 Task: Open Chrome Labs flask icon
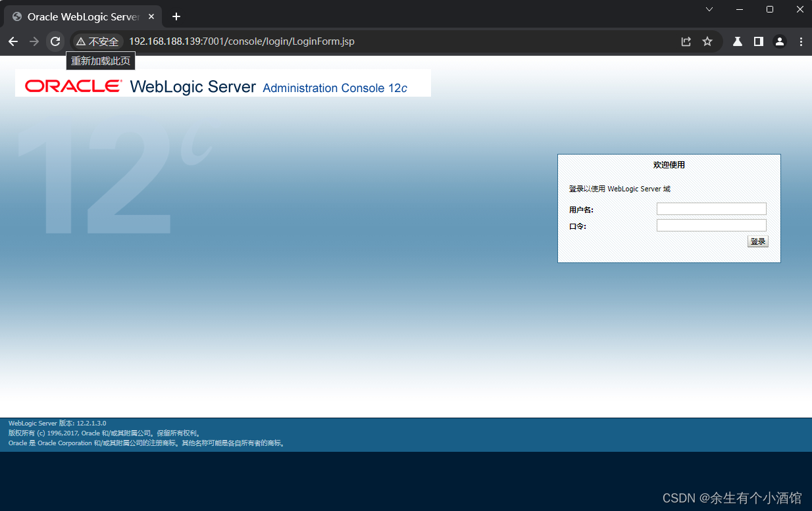[738, 41]
